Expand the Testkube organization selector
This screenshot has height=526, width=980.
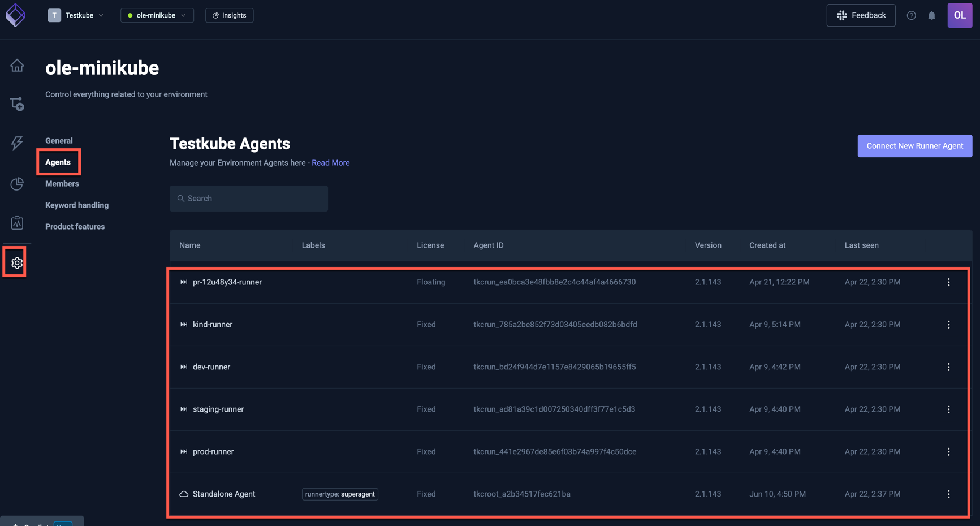click(76, 15)
